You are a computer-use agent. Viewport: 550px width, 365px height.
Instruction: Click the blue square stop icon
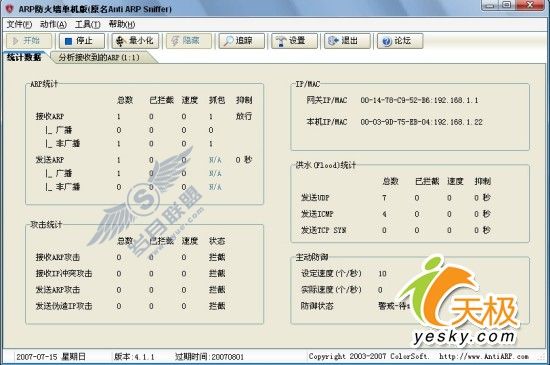(x=69, y=41)
